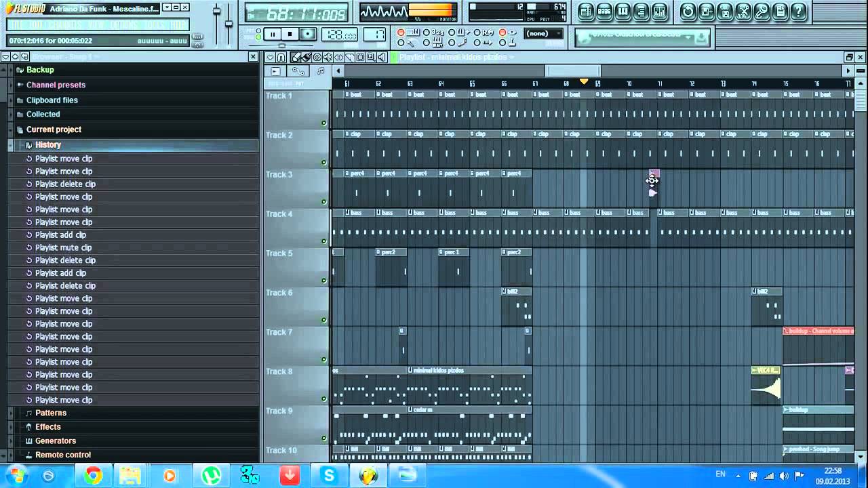Toggle Track 3 mute green light
The height and width of the screenshot is (488, 868).
(323, 202)
